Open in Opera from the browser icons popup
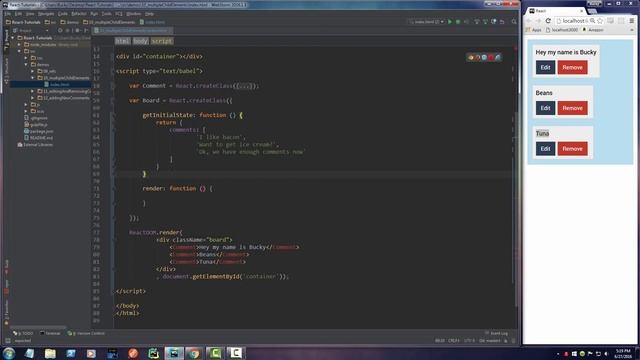The image size is (640, 360). [x=491, y=58]
